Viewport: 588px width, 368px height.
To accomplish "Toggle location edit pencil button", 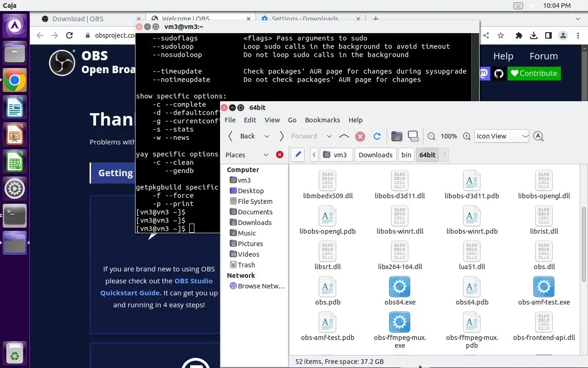I will [x=298, y=155].
